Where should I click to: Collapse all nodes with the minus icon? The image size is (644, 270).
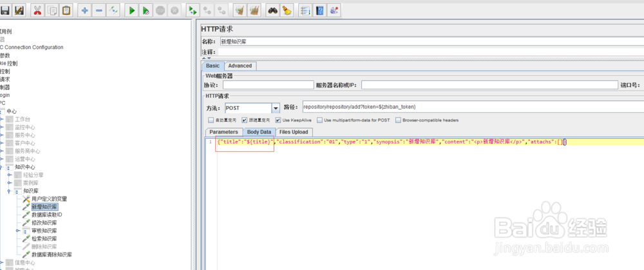(99, 11)
